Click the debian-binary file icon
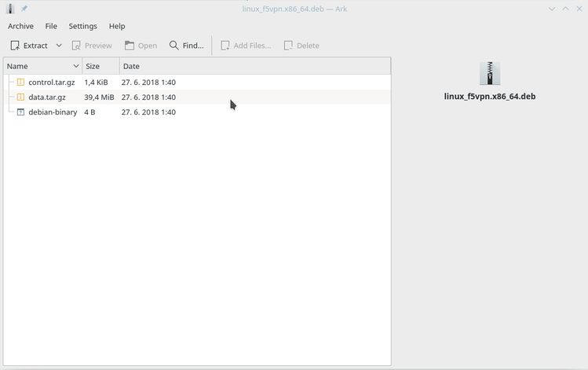The height and width of the screenshot is (370, 588). click(x=20, y=112)
